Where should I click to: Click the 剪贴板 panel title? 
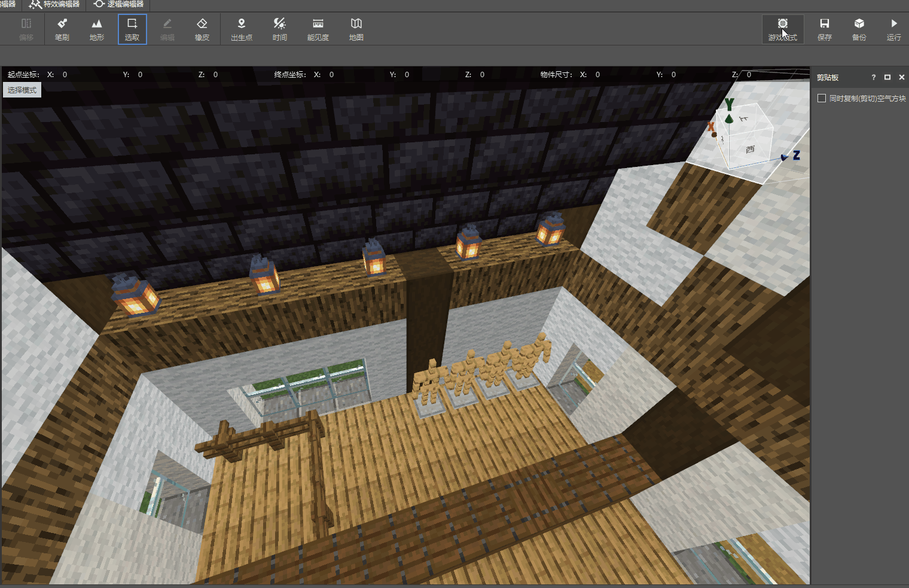(x=828, y=78)
